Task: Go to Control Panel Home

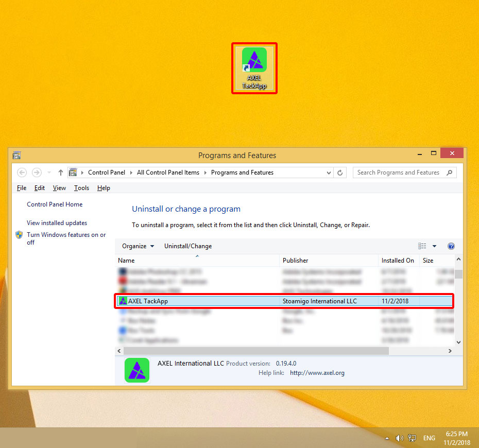Action: 55,204
